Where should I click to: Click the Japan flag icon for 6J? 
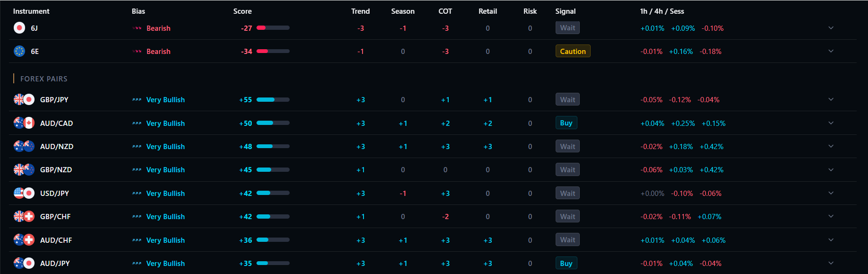[x=19, y=28]
